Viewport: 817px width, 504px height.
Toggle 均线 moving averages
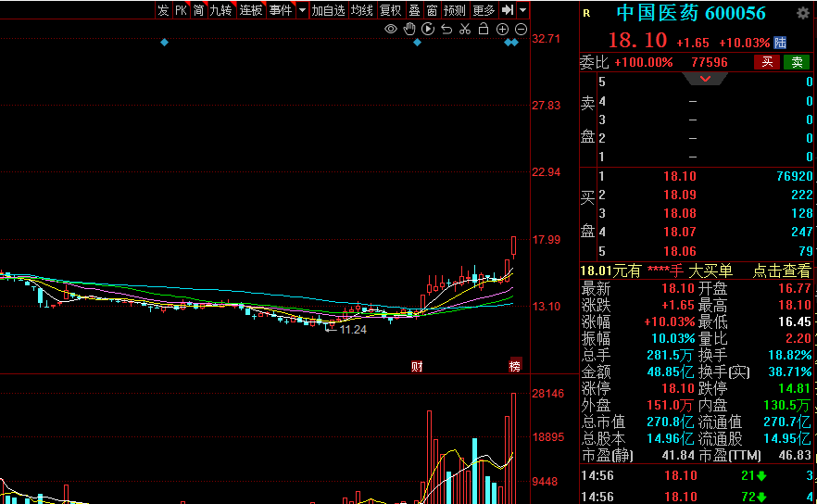(361, 10)
